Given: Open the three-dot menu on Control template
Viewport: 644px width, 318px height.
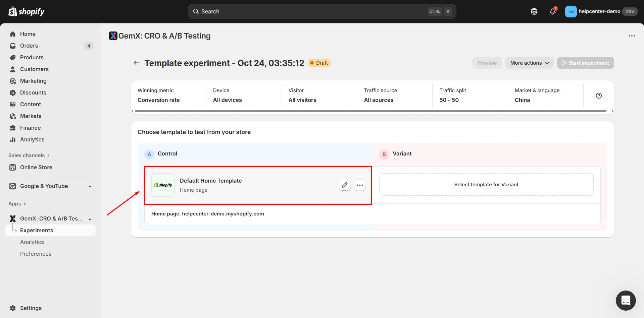Looking at the screenshot, I should tap(360, 185).
